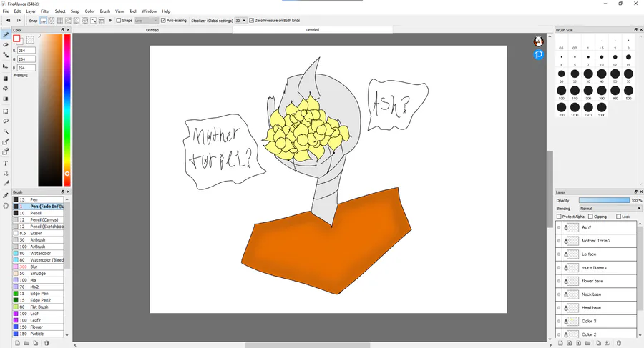Screen dimensions: 644x348
Task: Select the Edge Pen2 brush
Action: click(x=38, y=300)
